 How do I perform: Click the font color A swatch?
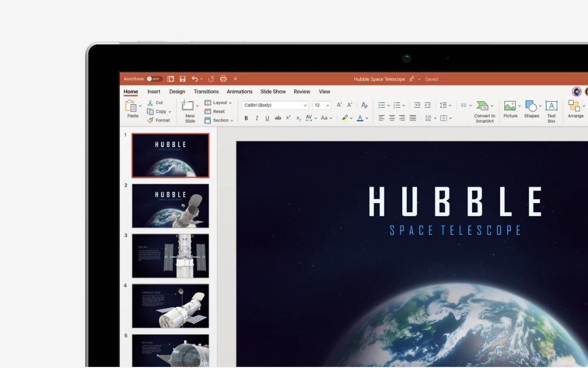pyautogui.click(x=360, y=118)
